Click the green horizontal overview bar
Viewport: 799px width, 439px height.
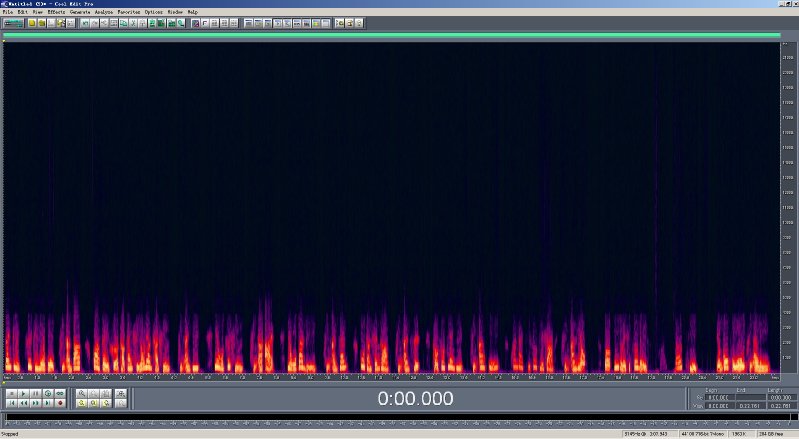pyautogui.click(x=391, y=35)
